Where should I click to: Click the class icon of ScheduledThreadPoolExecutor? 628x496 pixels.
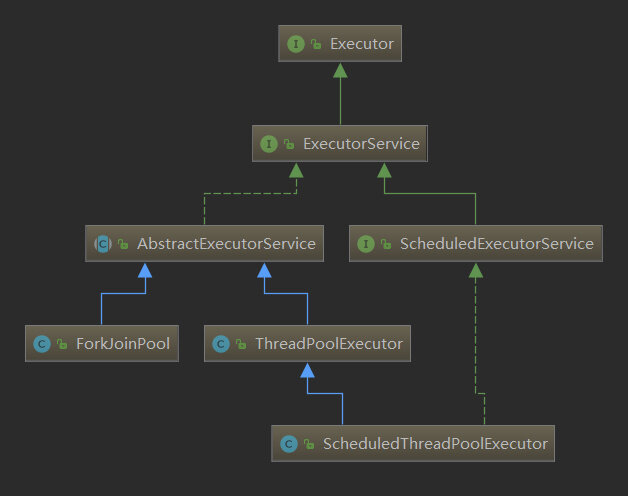click(x=289, y=443)
